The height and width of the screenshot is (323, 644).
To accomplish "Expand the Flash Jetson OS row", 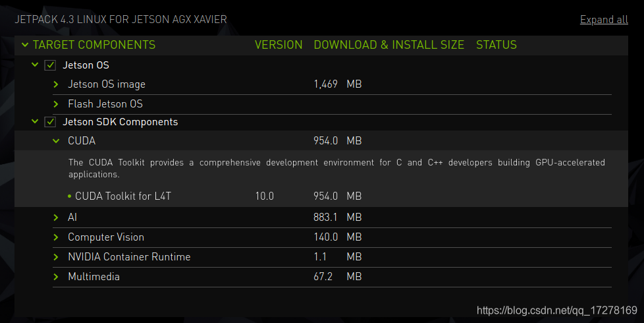I will 56,104.
